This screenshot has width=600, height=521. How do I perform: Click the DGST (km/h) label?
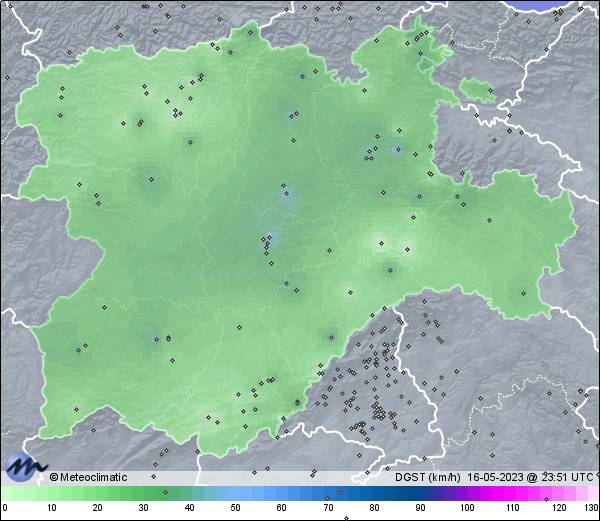tap(428, 477)
